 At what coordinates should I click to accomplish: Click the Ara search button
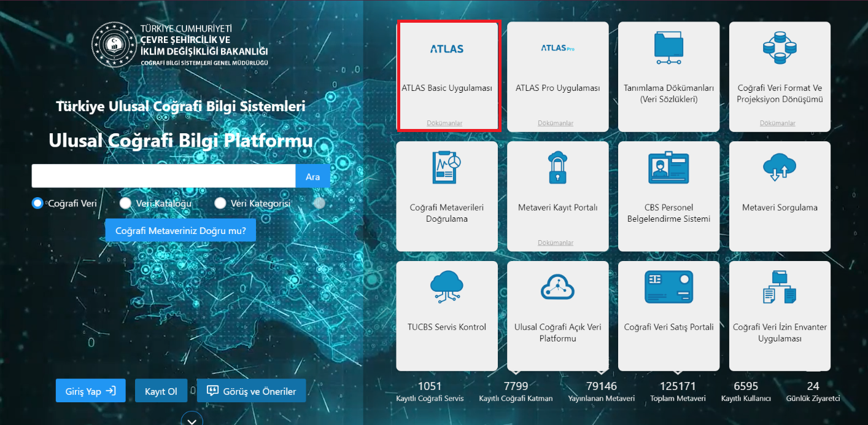(312, 176)
